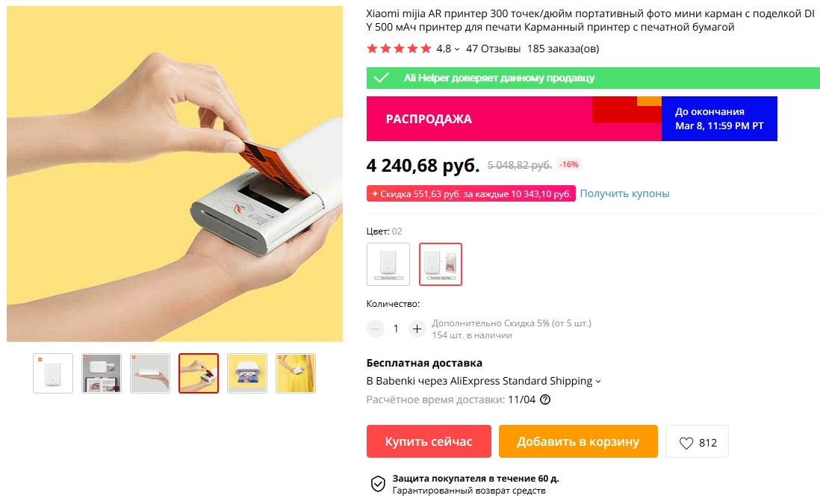Select color option 02, printer with paper
Screen dimensions: 820x504
click(x=441, y=264)
